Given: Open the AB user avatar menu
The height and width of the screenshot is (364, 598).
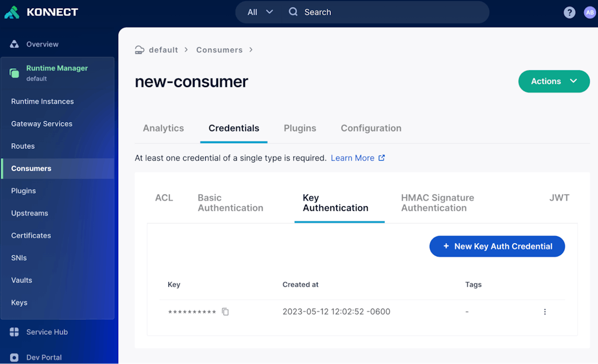Looking at the screenshot, I should click(x=589, y=12).
